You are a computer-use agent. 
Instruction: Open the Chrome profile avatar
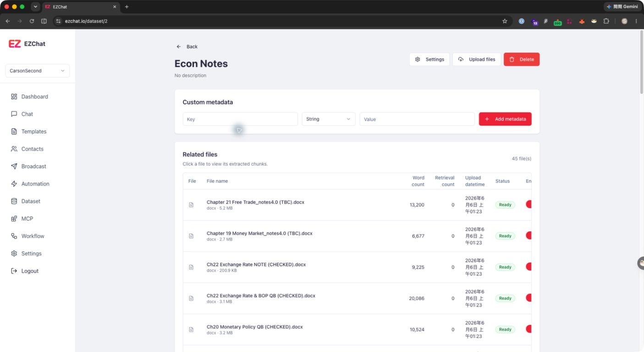[624, 21]
